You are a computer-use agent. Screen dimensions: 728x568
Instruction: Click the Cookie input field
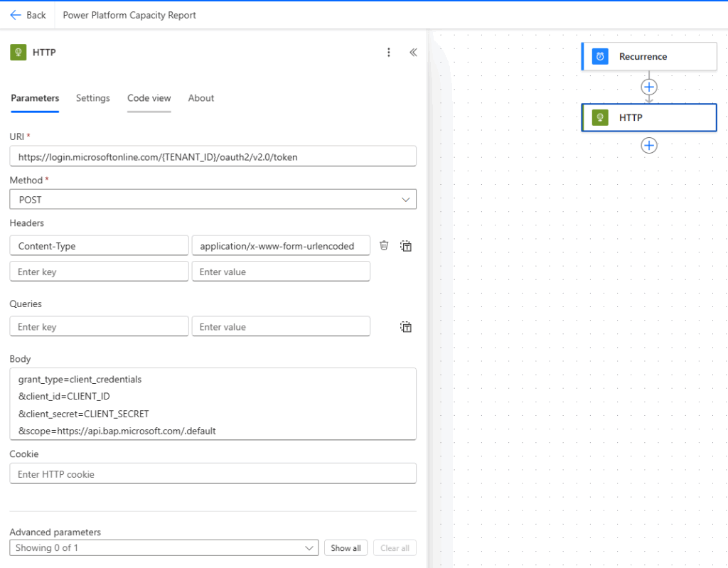[213, 474]
